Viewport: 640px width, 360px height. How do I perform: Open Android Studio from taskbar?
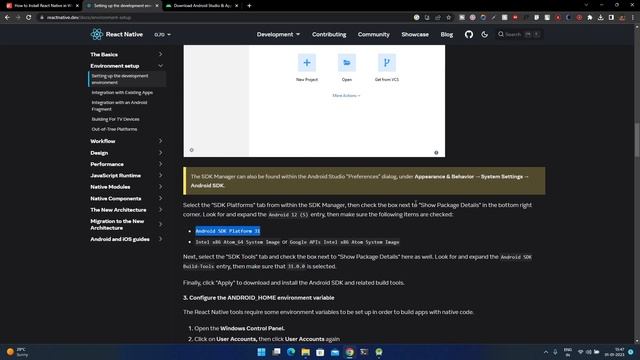(379, 352)
